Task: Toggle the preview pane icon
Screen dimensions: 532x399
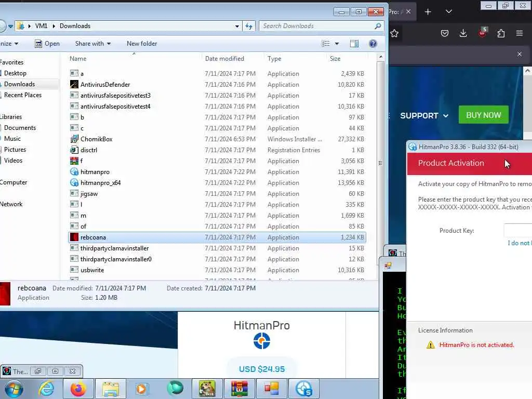Action: (354, 44)
